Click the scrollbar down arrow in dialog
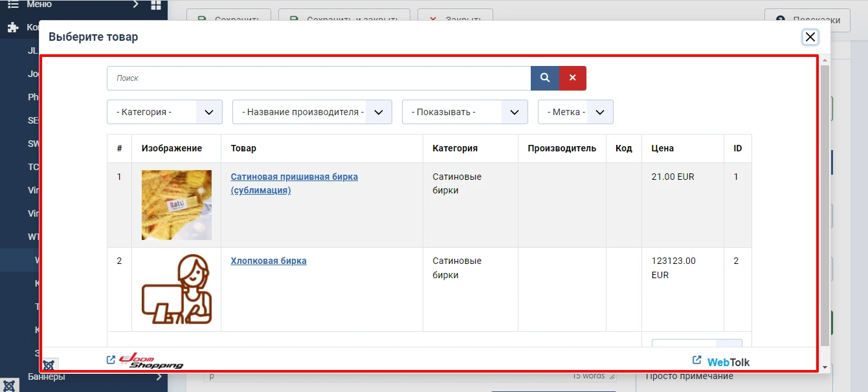This screenshot has width=868, height=392. pos(825,367)
